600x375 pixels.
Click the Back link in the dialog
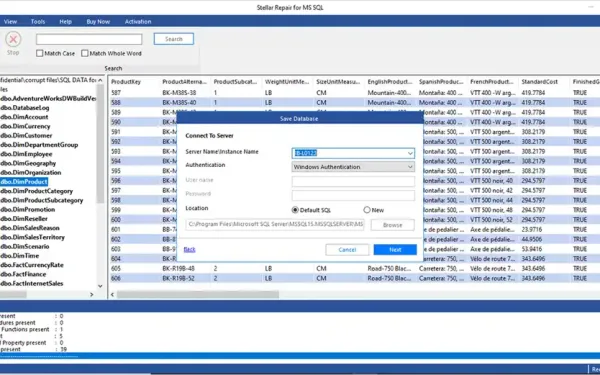tap(189, 249)
